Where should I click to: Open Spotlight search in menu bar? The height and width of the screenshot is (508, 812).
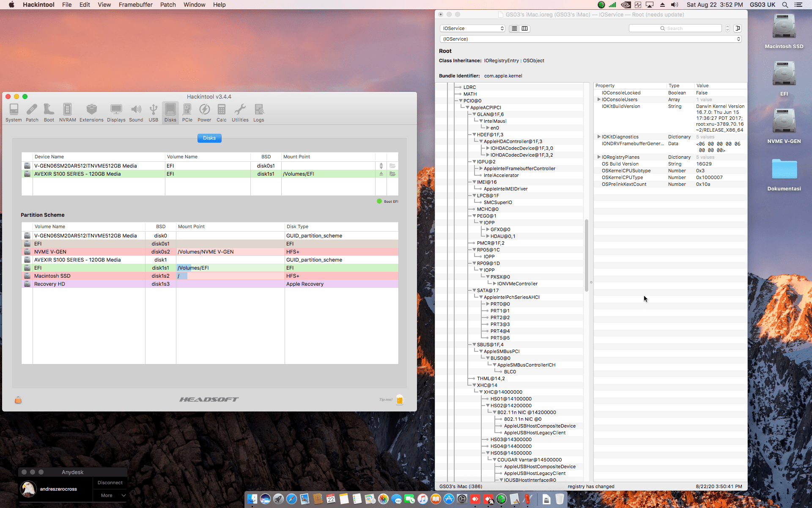(x=785, y=5)
